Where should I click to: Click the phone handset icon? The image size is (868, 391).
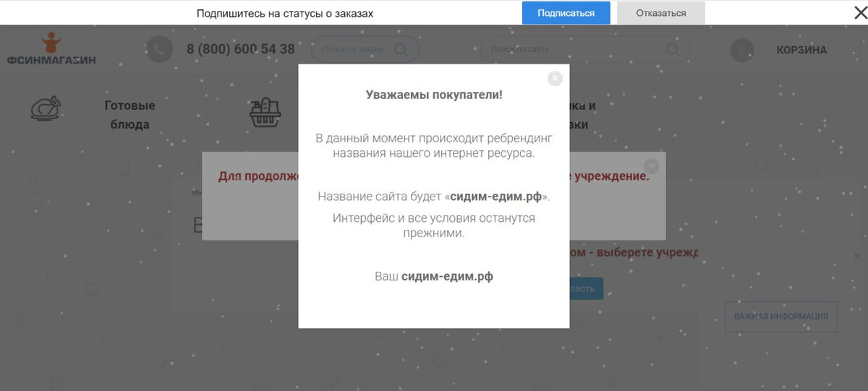click(x=159, y=49)
